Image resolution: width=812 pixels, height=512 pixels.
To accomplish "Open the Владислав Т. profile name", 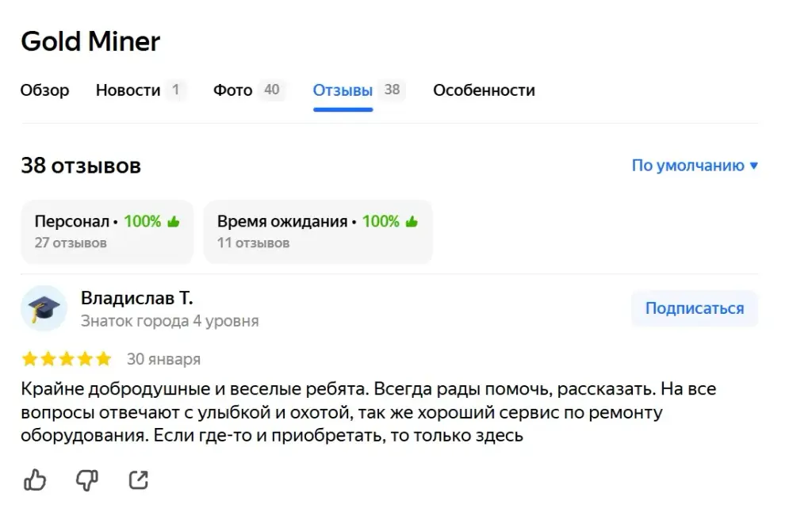I will click(136, 298).
